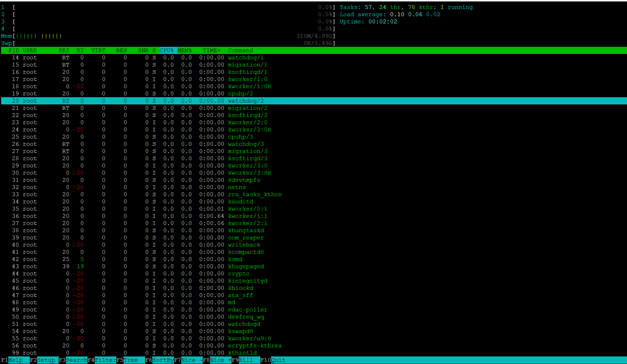
Task: Select process kworker/2:0H
Action: pos(314,130)
